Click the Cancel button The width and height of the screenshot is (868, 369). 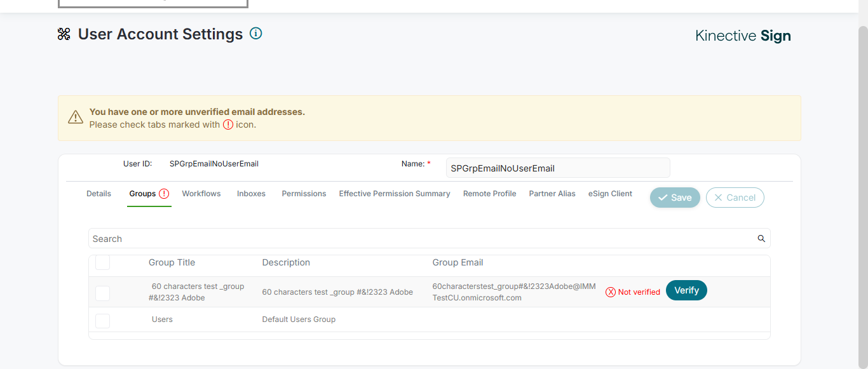(x=735, y=198)
